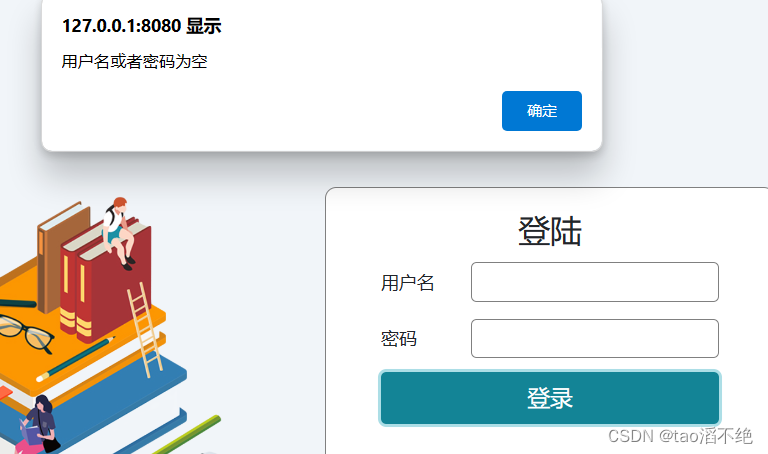The image size is (768, 454).
Task: Click the boy sitting on red books
Action: tap(119, 232)
